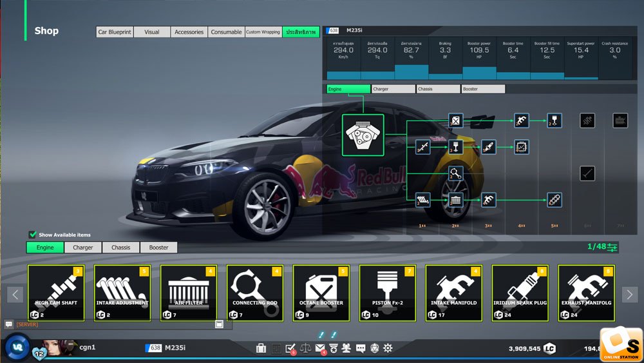Open the medal achievements icon

[334, 348]
